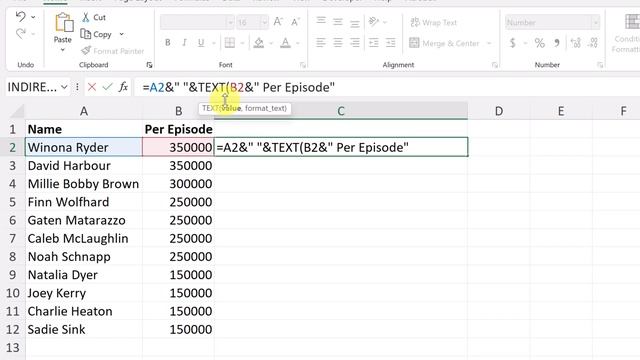Toggle Italic formatting
The image size is (640, 360).
point(184,42)
